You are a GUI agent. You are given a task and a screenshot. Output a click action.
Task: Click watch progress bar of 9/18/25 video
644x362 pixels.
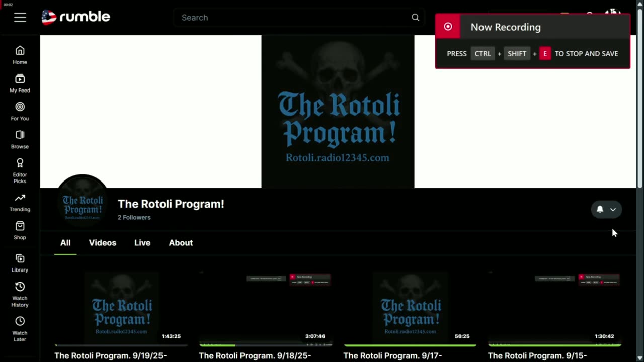coord(266,345)
